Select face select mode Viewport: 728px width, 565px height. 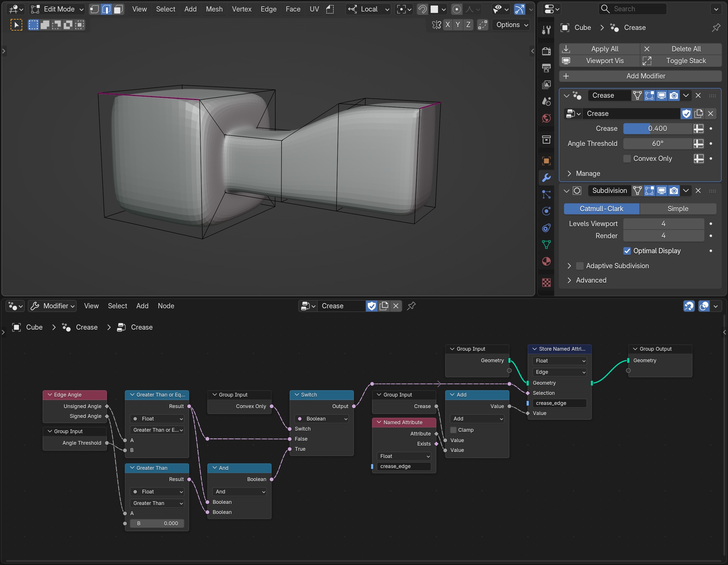coord(118,9)
